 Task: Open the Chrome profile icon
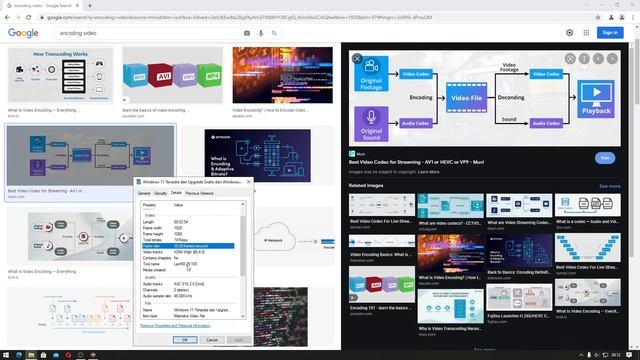tap(622, 18)
